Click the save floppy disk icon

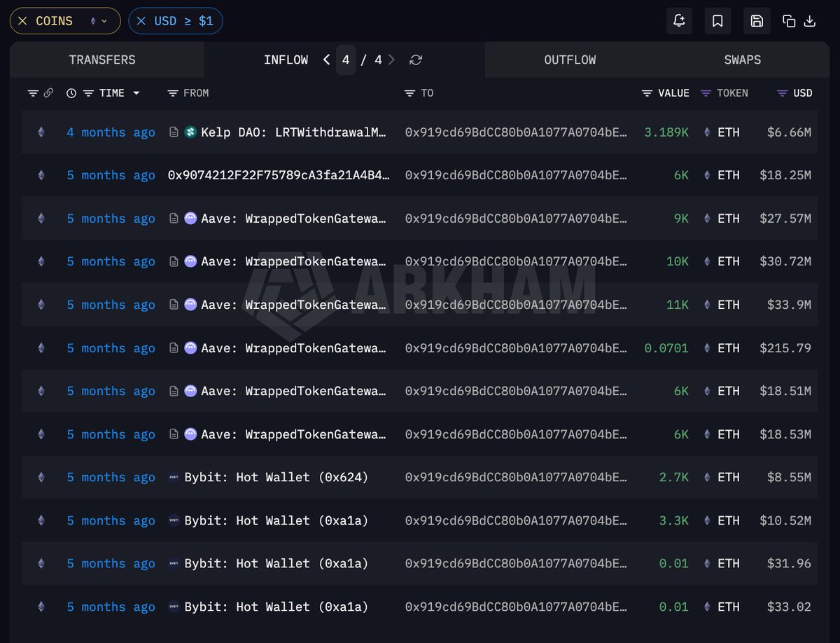pyautogui.click(x=757, y=21)
